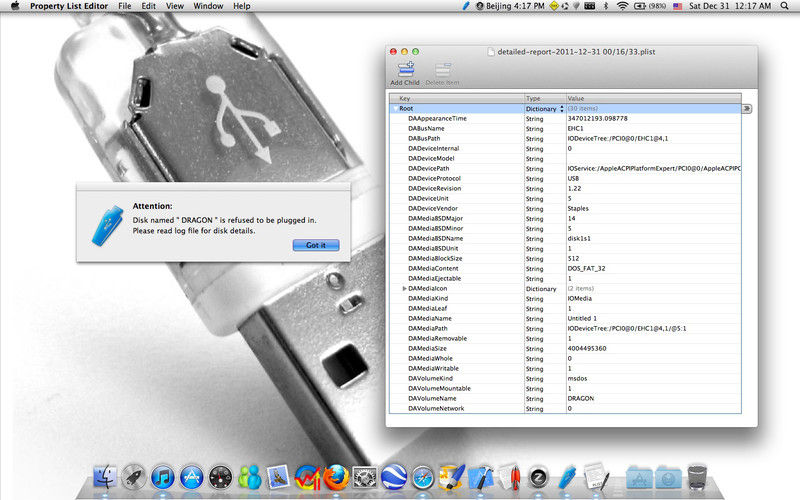The width and height of the screenshot is (800, 500).
Task: Launch Firefox from the dock
Action: pos(336,478)
